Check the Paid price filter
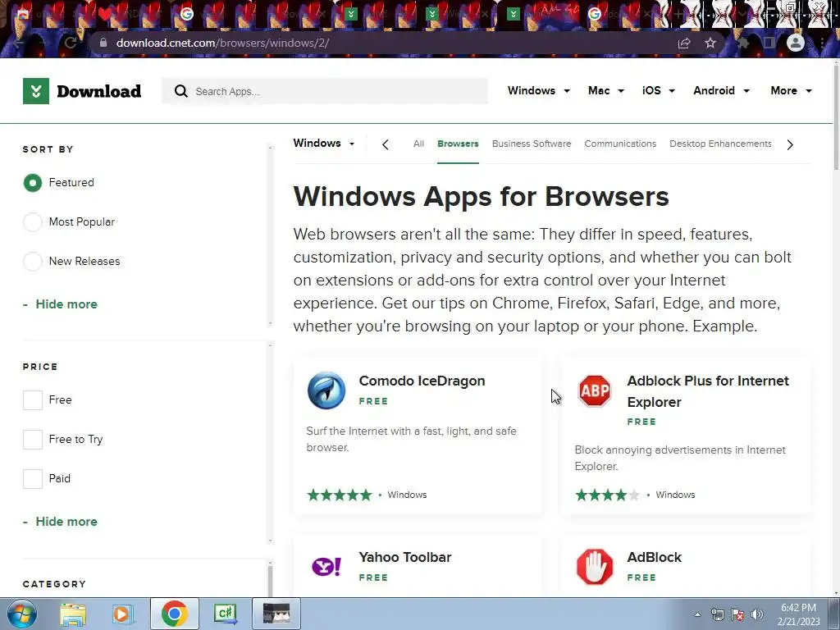840x630 pixels. point(33,479)
